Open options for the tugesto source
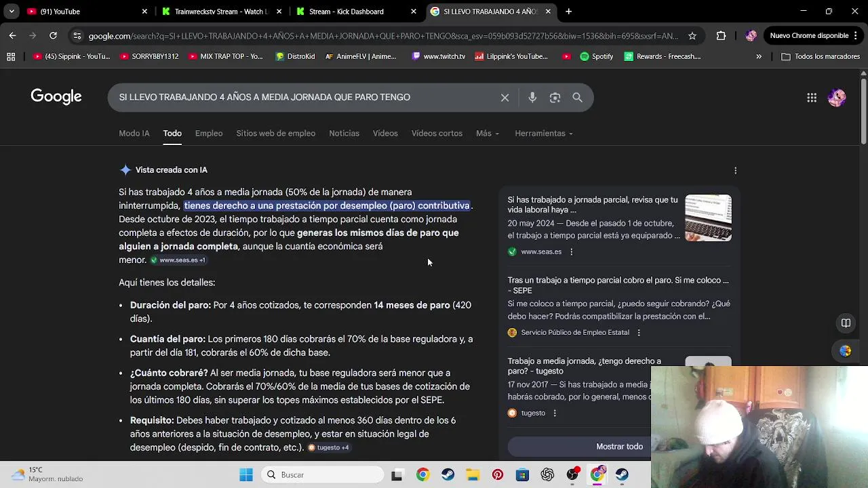The width and height of the screenshot is (868, 488). point(554,413)
